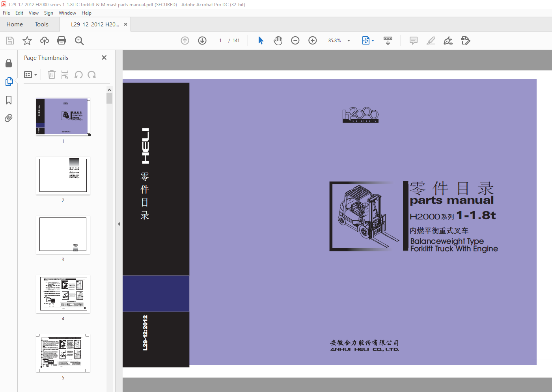Click the insert page break thumbnails icon
552x392 pixels.
tap(65, 74)
